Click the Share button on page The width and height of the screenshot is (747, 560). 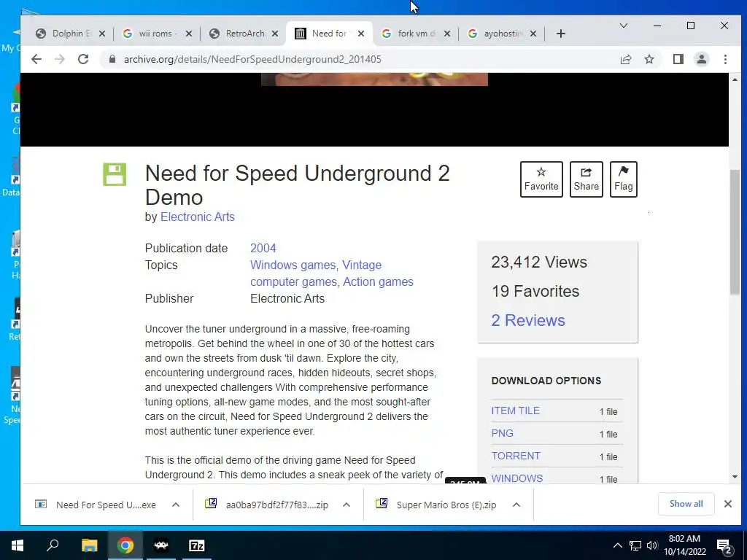click(x=586, y=179)
